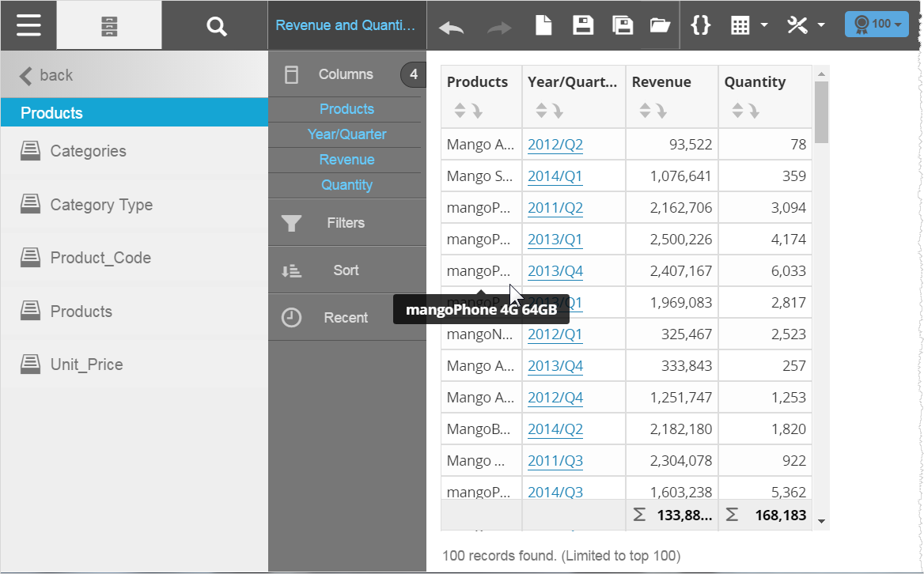Open the Sort panel section
This screenshot has height=574, width=924.
coord(346,270)
